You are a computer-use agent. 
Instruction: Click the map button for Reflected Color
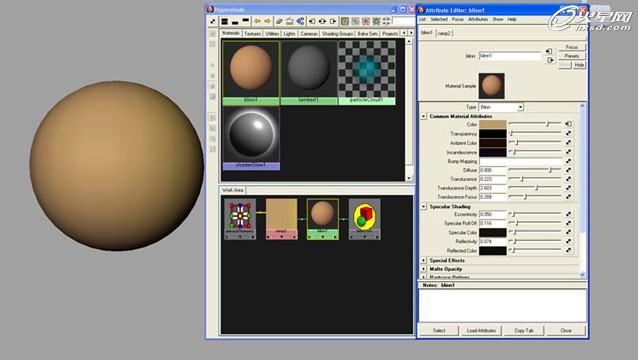click(x=568, y=251)
